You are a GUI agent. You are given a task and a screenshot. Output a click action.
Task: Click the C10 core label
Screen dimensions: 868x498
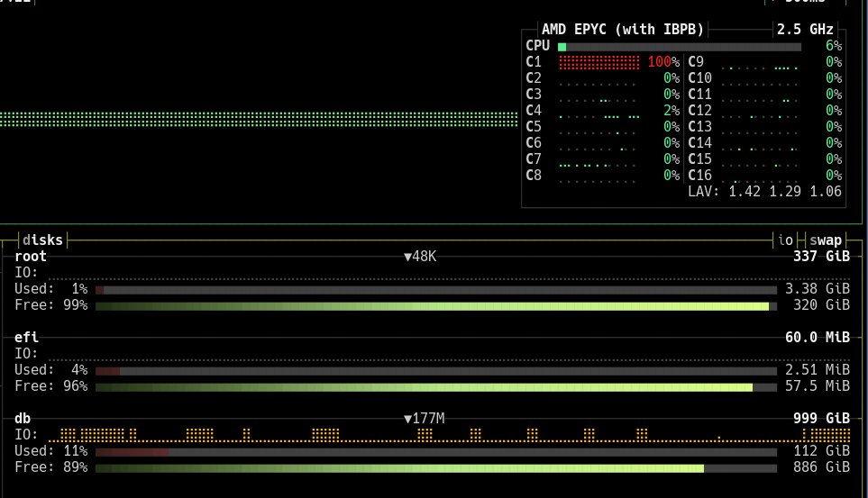coord(699,78)
